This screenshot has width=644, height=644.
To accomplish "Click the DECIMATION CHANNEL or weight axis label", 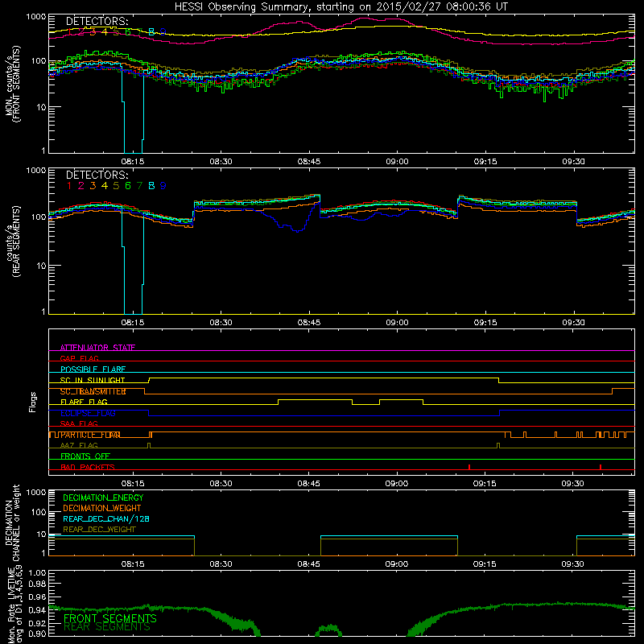I will (13, 522).
